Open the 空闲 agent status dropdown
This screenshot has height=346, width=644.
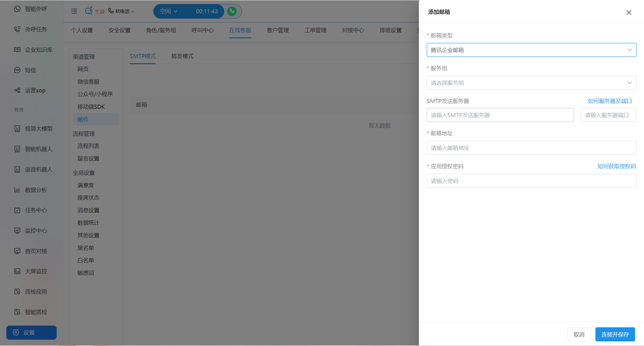[169, 11]
